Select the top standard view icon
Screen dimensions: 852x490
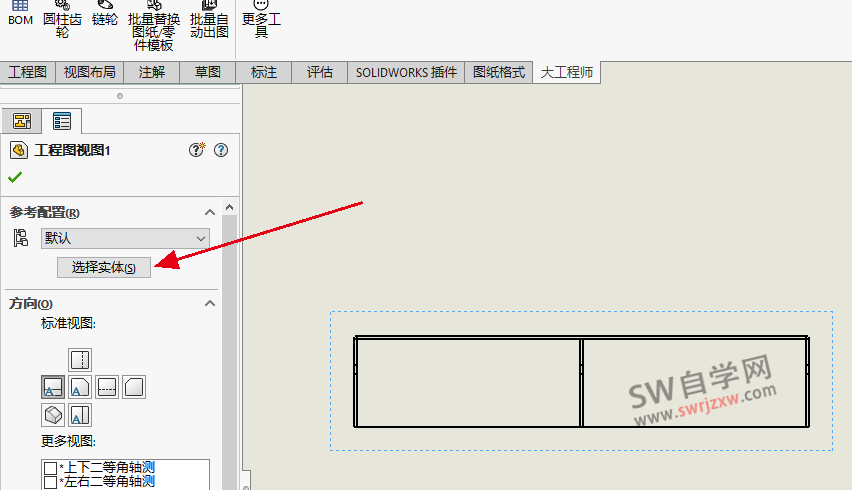(x=80, y=360)
